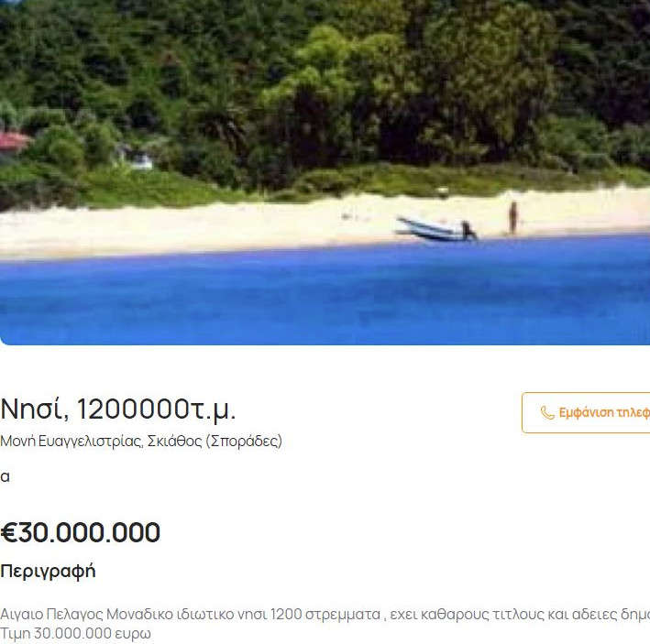Click the 'Περιγραφή' section heading
The image size is (650, 644).
(48, 572)
